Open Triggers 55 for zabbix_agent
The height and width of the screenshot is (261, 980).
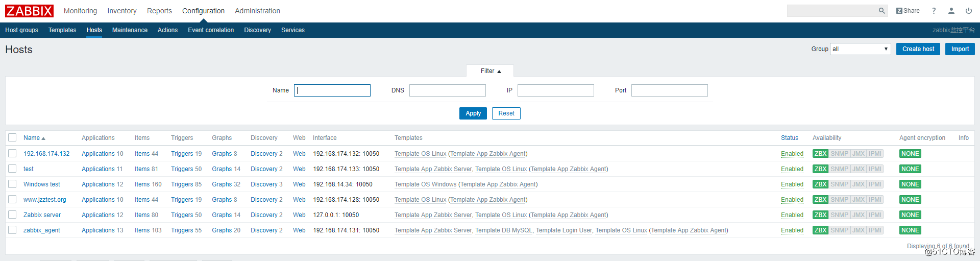[x=182, y=230]
